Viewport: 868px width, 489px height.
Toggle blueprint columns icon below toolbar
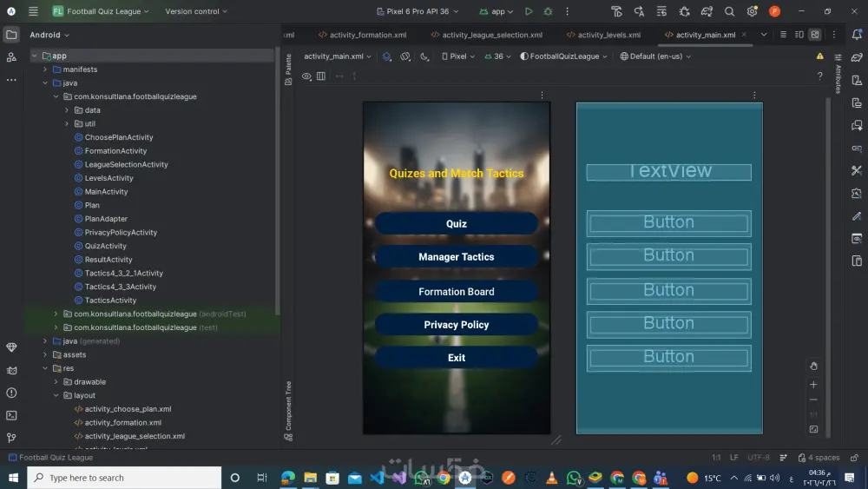point(321,76)
